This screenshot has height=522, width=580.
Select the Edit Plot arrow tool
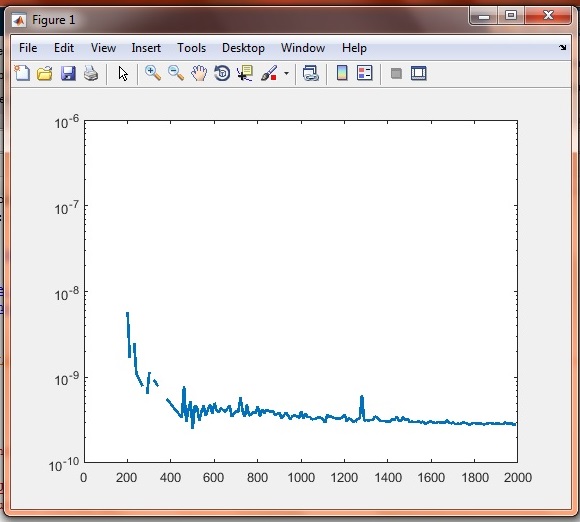point(123,73)
